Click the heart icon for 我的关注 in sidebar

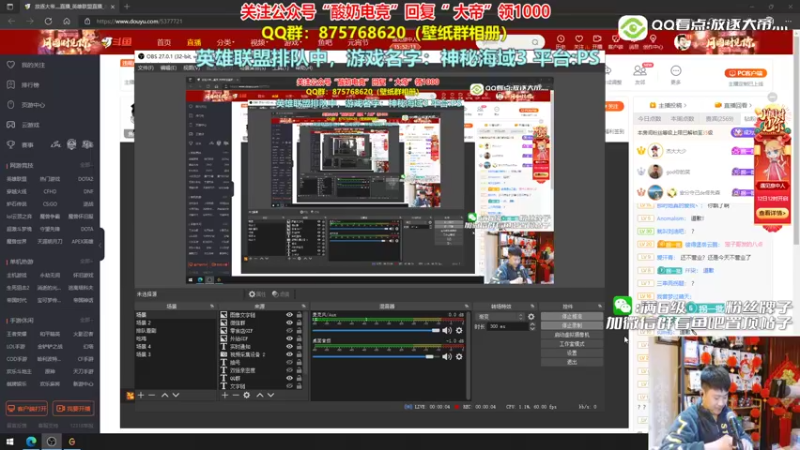[x=11, y=65]
